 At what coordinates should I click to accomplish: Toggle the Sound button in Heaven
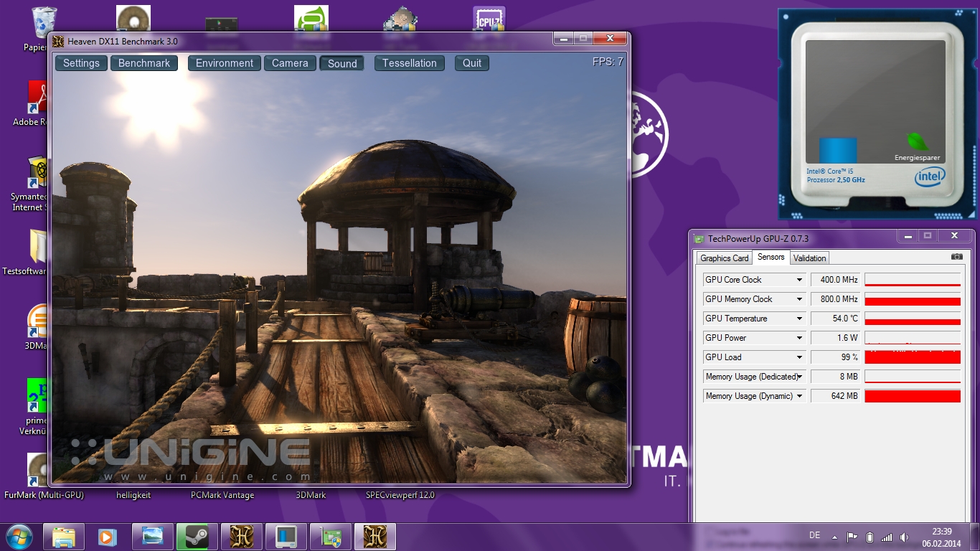click(342, 63)
